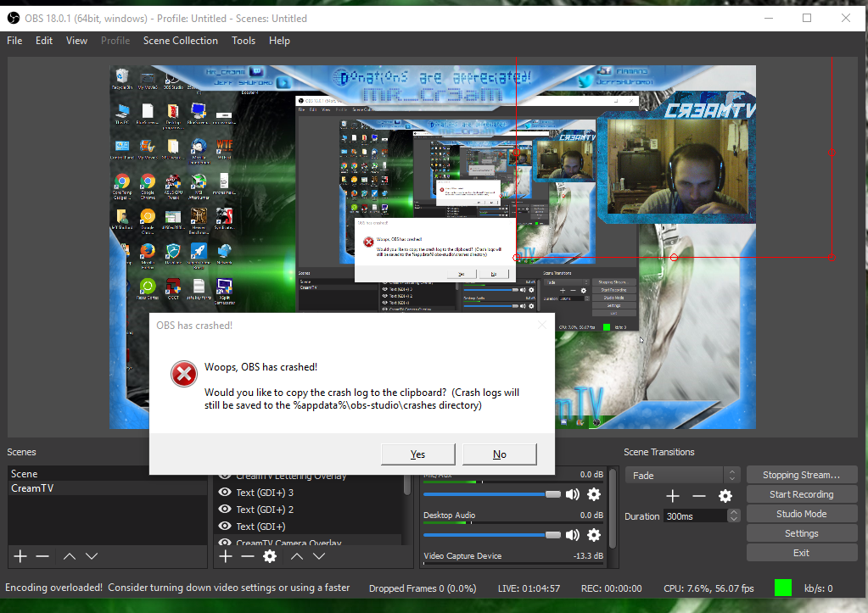Select the CreamTV scene
868x613 pixels.
[108, 488]
